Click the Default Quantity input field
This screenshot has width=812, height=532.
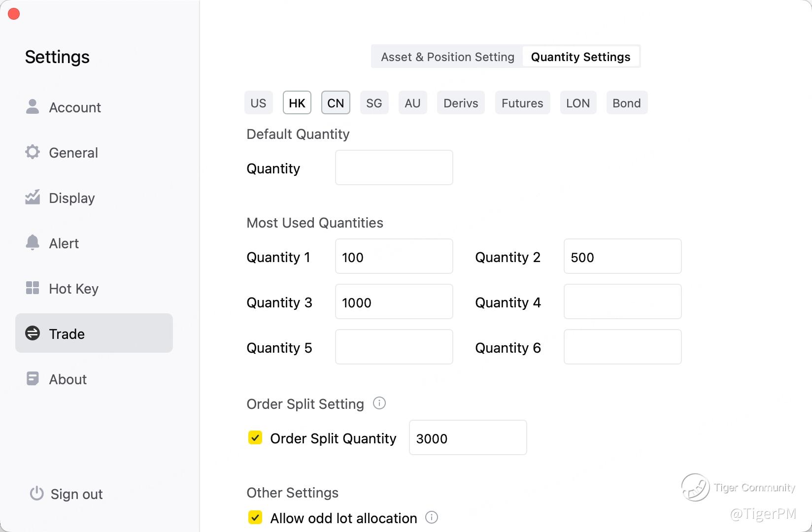pos(394,168)
